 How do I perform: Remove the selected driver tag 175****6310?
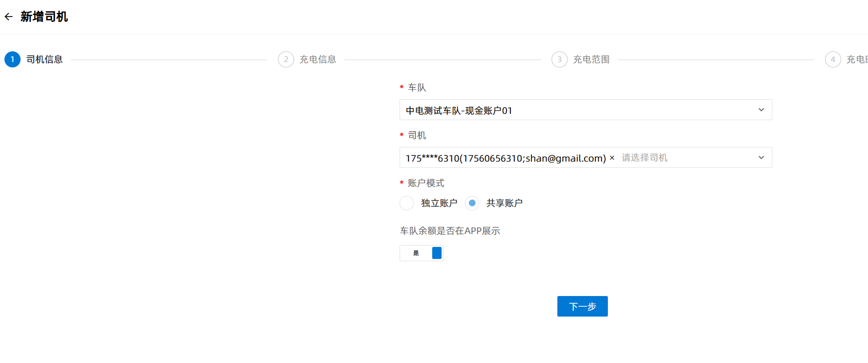coord(612,158)
